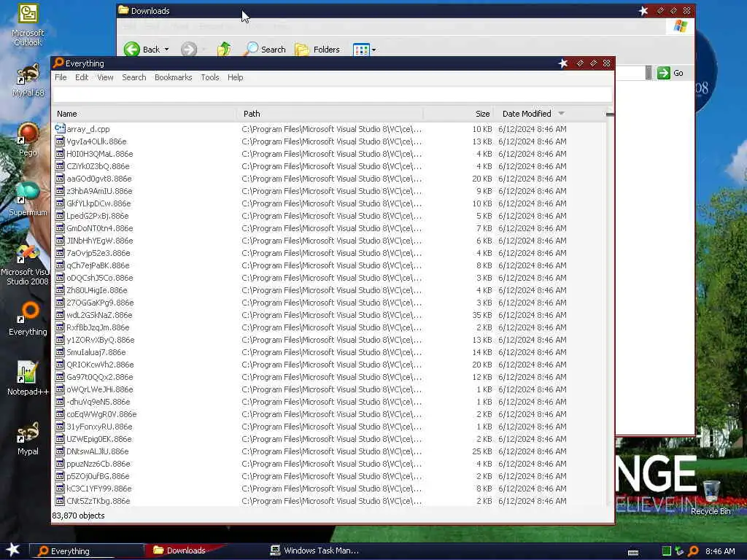
Task: Sort results by Size column header
Action: pyautogui.click(x=458, y=114)
